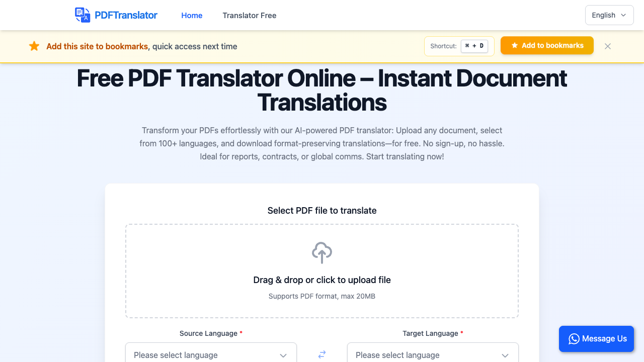Open the Source Language dropdown
Image resolution: width=644 pixels, height=362 pixels.
tap(211, 355)
